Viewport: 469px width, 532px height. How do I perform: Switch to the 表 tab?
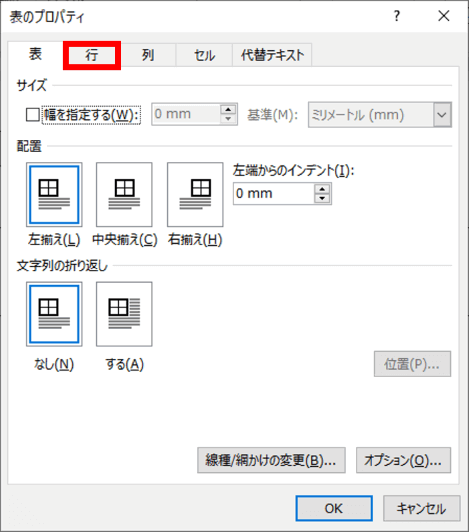[x=35, y=54]
